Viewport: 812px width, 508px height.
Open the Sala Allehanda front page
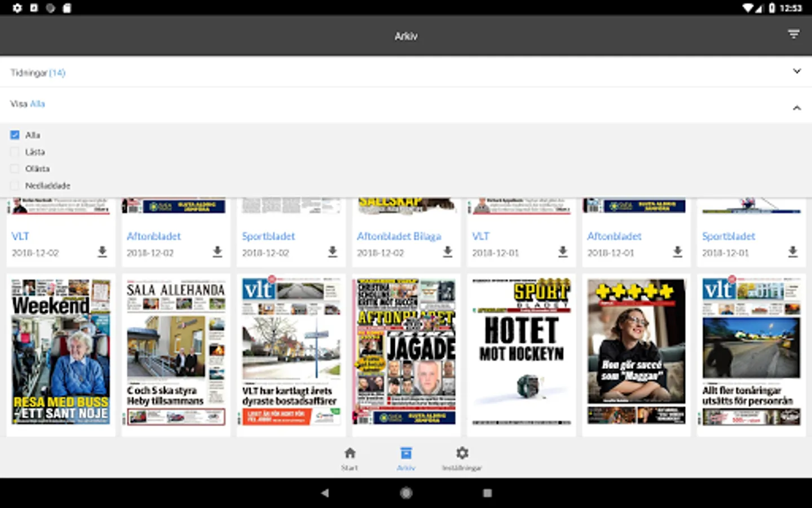pyautogui.click(x=176, y=352)
